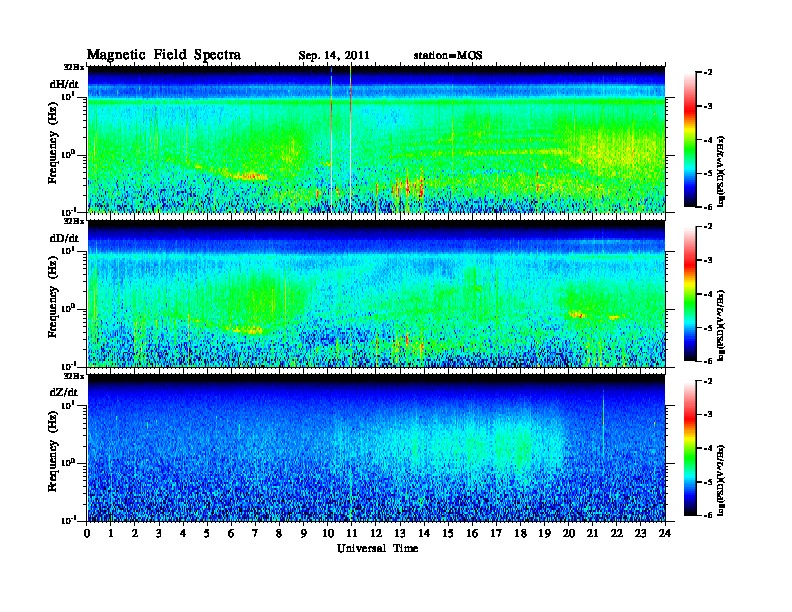Screen dimensions: 792x612
Task: Click hour 9 on the Universal Time axis
Action: point(303,533)
